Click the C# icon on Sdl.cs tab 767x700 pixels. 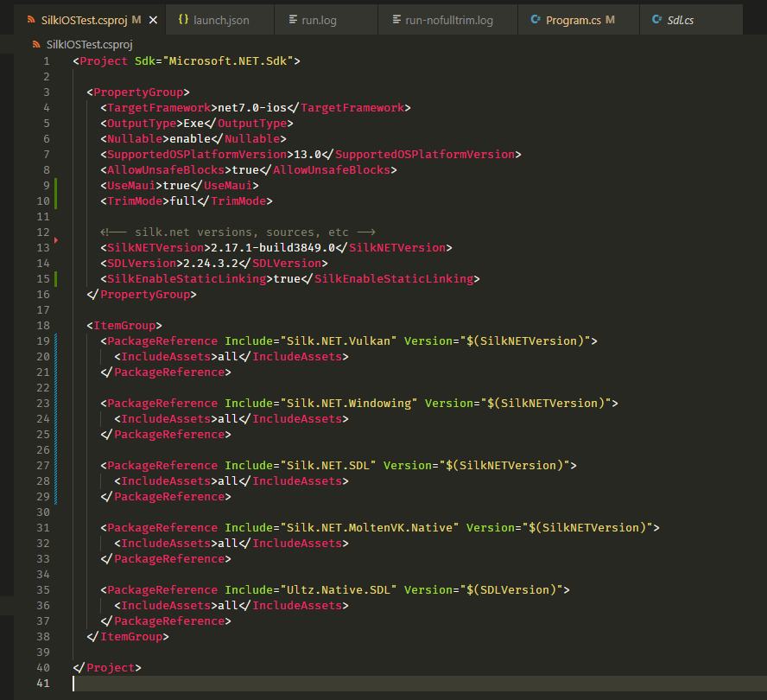tap(657, 18)
